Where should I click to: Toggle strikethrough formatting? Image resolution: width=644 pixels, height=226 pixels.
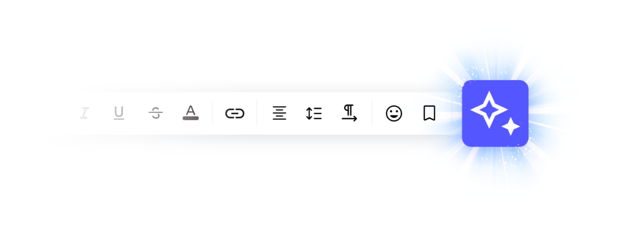[156, 113]
